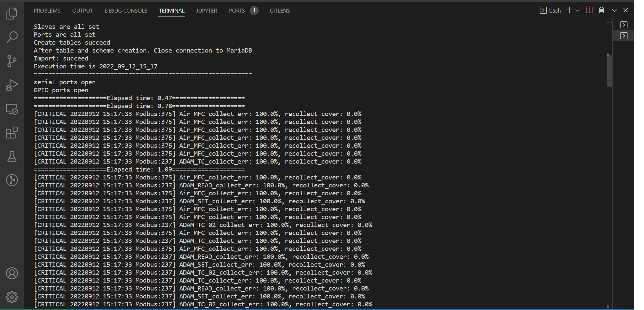Create a new terminal with the plus icon

coord(570,10)
